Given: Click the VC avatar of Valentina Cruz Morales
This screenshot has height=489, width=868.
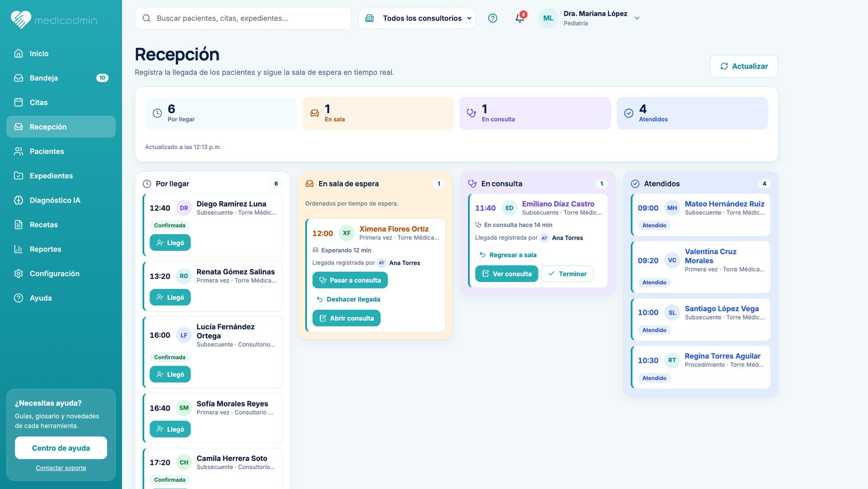Looking at the screenshot, I should point(672,260).
